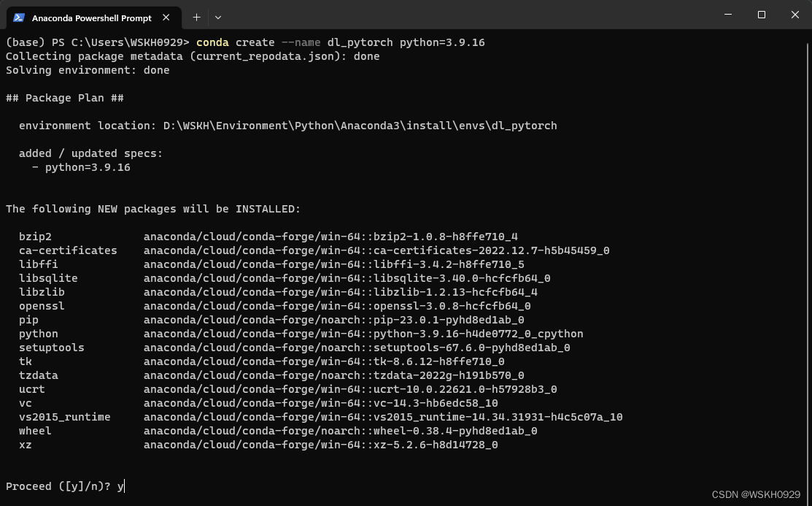Click the 'tk' package name
Image resolution: width=812 pixels, height=506 pixels.
(x=26, y=361)
